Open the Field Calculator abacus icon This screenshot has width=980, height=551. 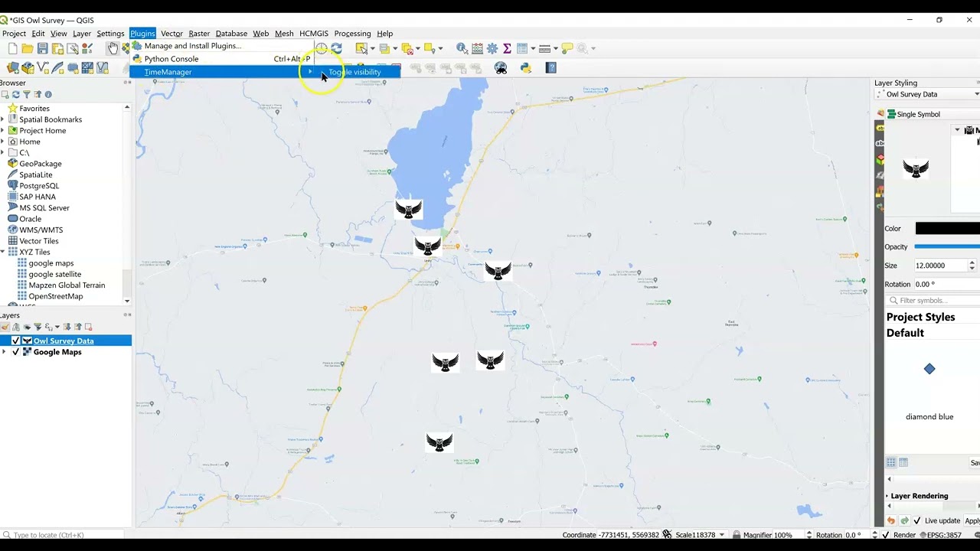(x=477, y=48)
